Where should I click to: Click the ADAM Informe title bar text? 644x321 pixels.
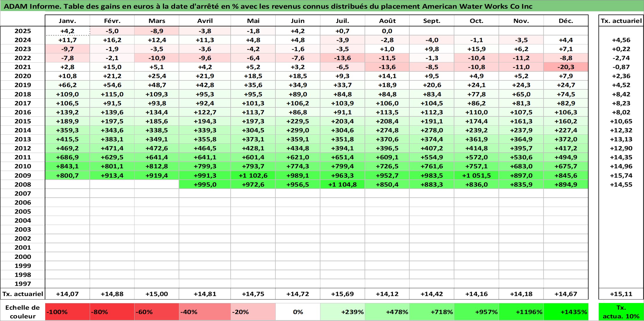268,6
